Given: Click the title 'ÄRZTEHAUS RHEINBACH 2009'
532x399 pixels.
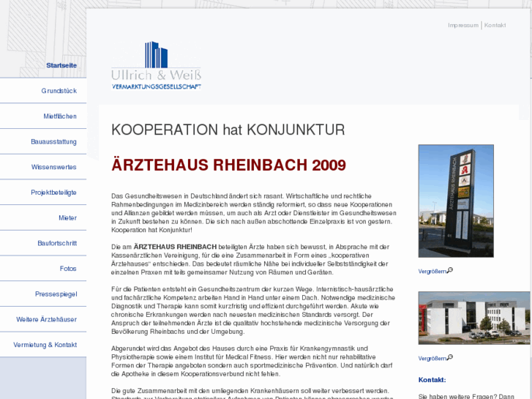Looking at the screenshot, I should [228, 165].
